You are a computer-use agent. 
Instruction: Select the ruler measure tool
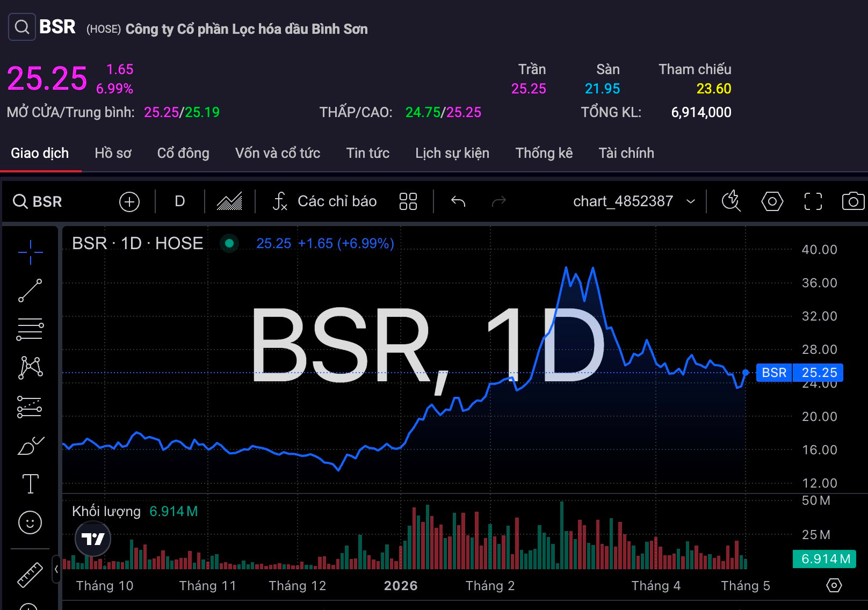pos(30,574)
